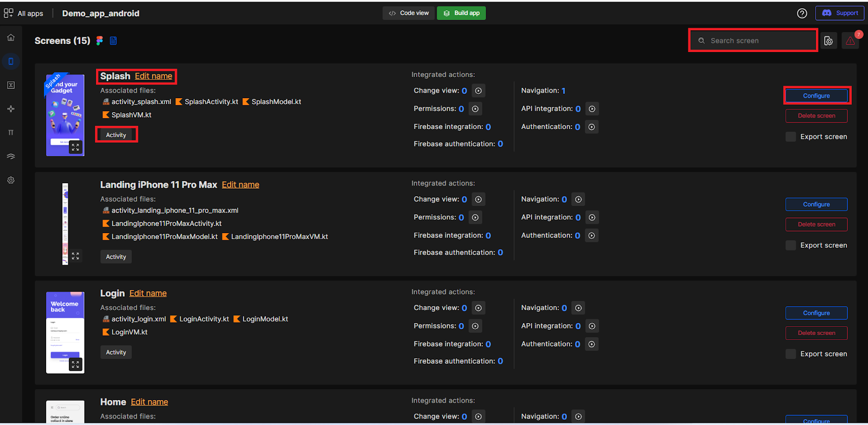The width and height of the screenshot is (868, 425).
Task: Click the red warning alert icon
Action: click(x=850, y=41)
